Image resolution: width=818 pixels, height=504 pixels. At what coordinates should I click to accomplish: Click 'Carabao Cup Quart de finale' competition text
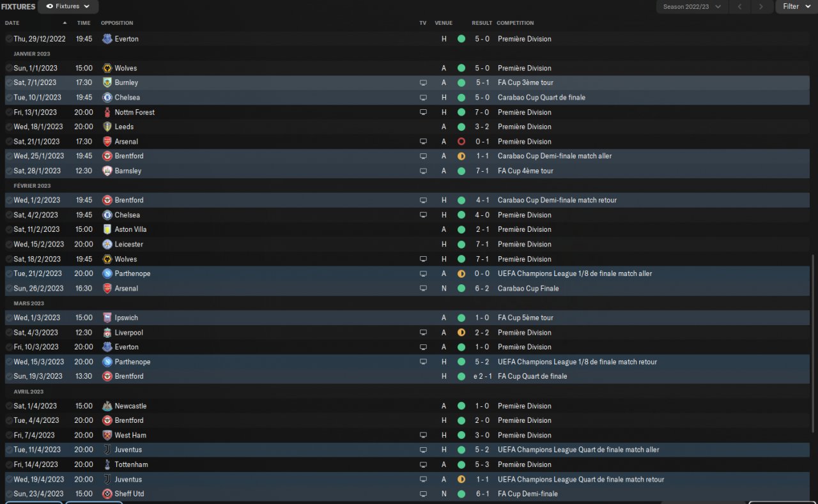point(541,98)
